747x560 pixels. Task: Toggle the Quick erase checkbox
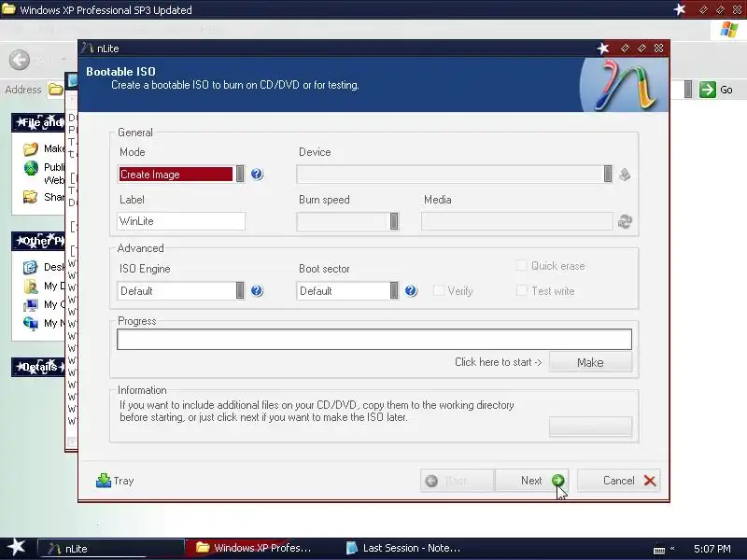(x=522, y=265)
